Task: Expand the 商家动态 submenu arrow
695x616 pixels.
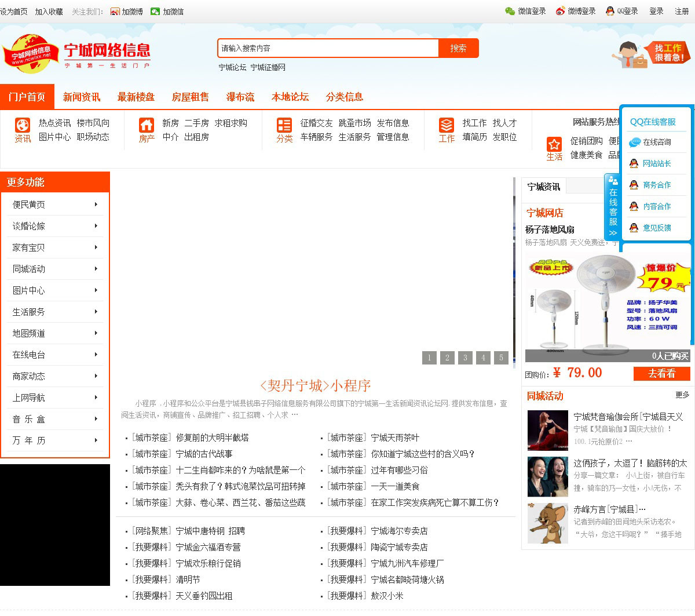Action: click(x=96, y=376)
